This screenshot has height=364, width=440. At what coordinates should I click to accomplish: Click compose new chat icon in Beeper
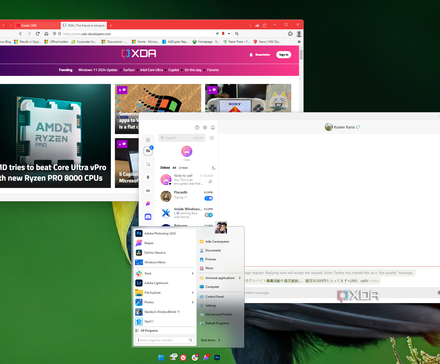[x=212, y=138]
